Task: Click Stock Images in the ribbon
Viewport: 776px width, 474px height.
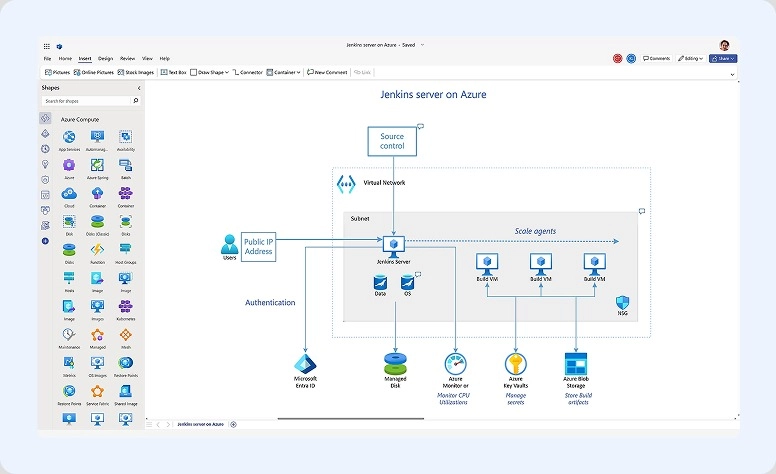Action: pos(136,72)
